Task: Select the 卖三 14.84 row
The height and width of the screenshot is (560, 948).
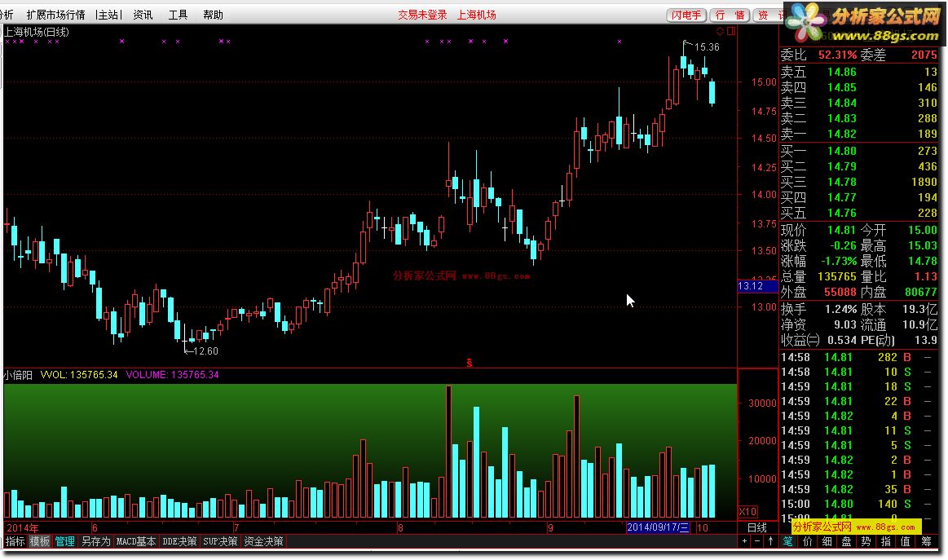Action: coord(858,103)
